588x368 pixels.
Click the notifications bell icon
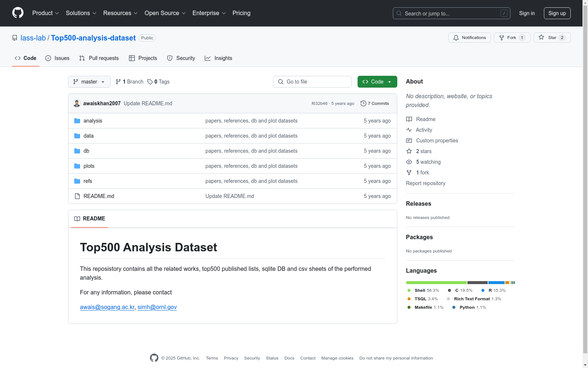456,38
